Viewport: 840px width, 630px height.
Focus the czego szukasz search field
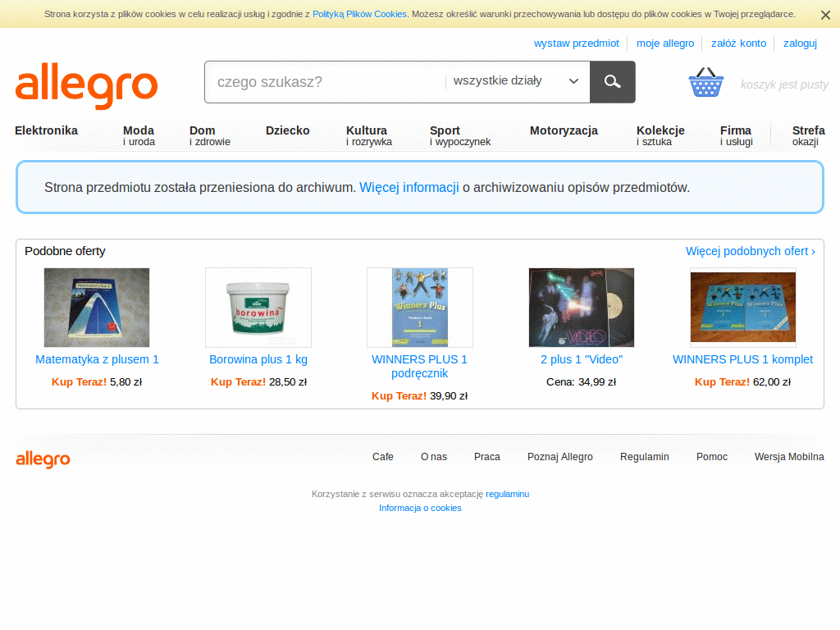tap(325, 82)
